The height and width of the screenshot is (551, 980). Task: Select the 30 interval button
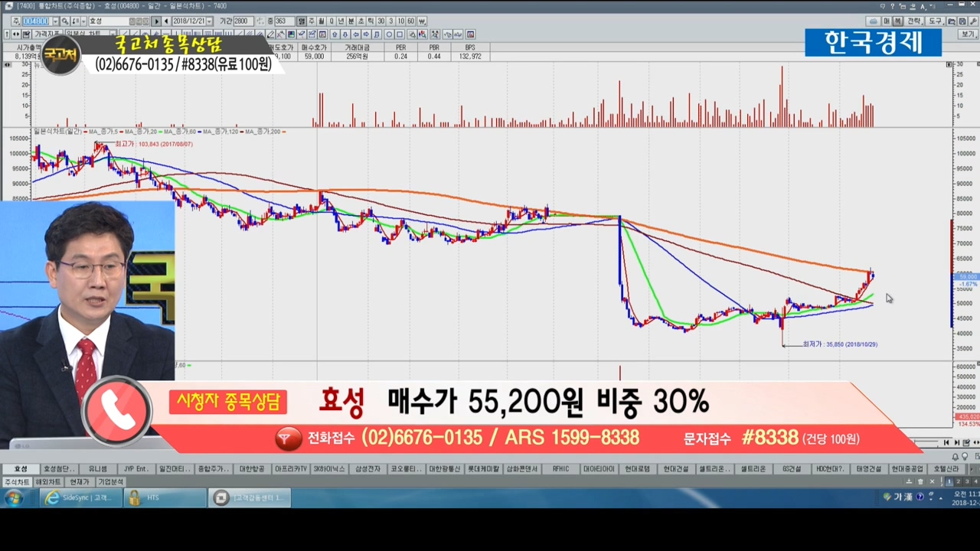pyautogui.click(x=381, y=21)
